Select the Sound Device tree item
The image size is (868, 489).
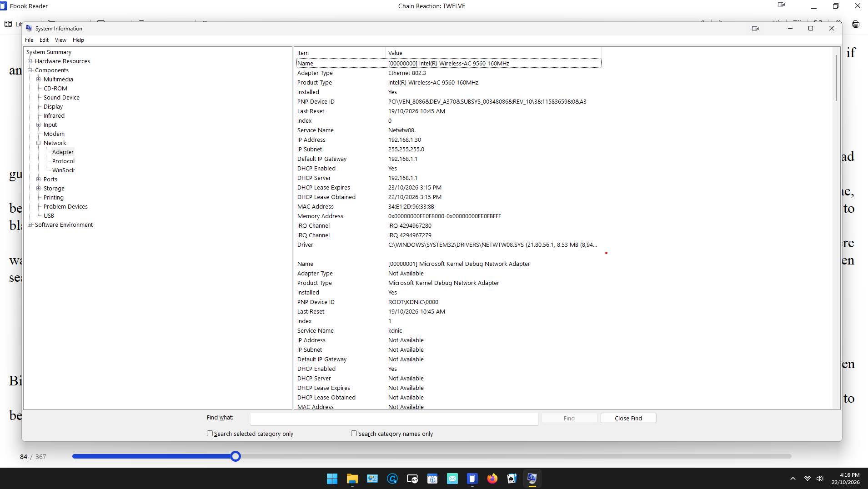[61, 98]
